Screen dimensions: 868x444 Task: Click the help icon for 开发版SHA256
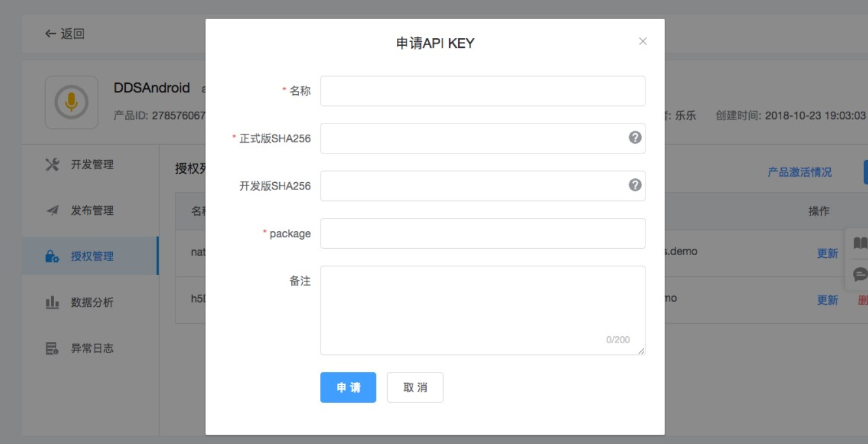[635, 185]
